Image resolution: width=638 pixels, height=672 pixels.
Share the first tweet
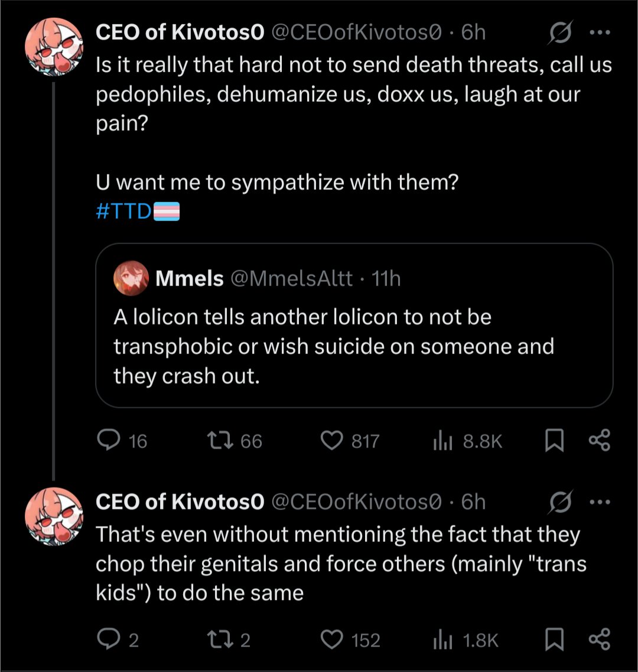click(599, 441)
